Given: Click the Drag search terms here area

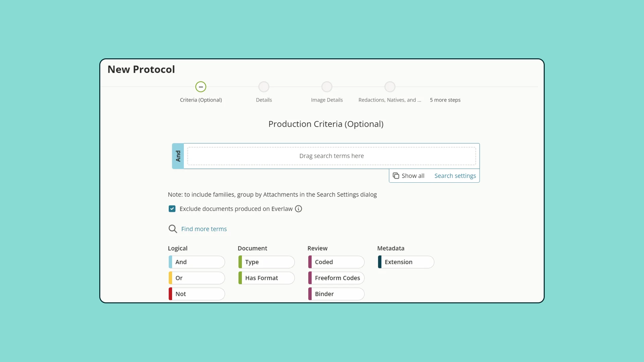Looking at the screenshot, I should (x=331, y=156).
